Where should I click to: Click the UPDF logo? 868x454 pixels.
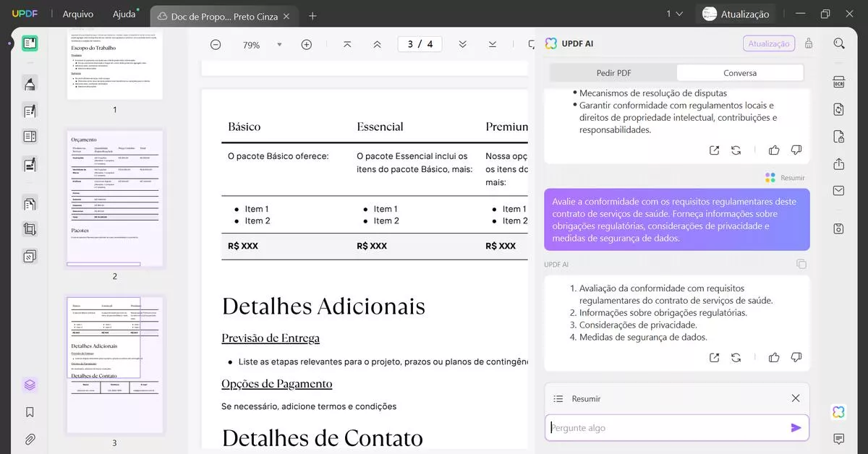click(24, 14)
